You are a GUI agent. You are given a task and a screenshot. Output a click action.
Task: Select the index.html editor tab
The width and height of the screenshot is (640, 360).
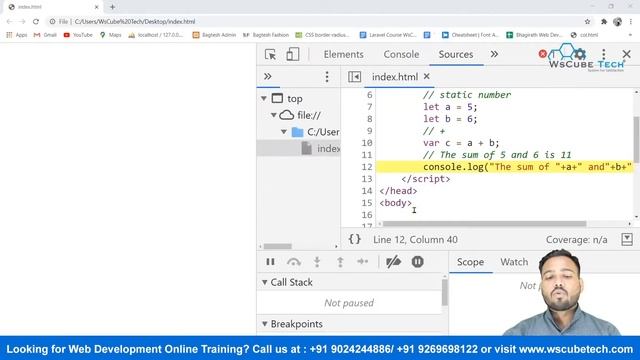click(395, 77)
